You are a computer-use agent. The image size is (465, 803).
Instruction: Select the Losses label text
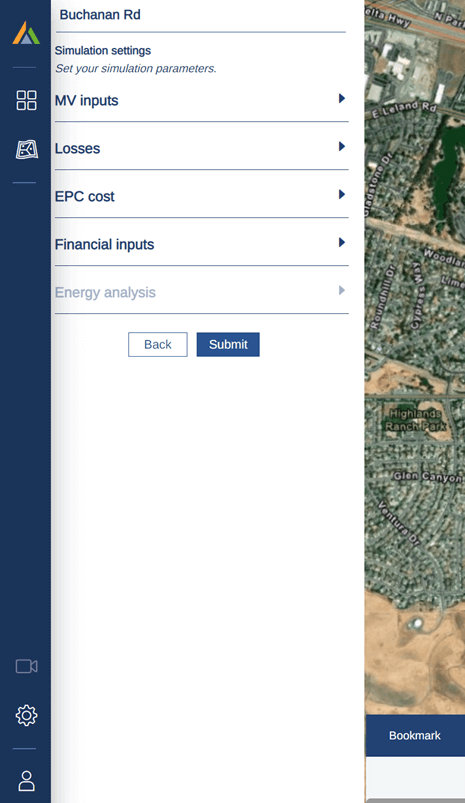[77, 149]
